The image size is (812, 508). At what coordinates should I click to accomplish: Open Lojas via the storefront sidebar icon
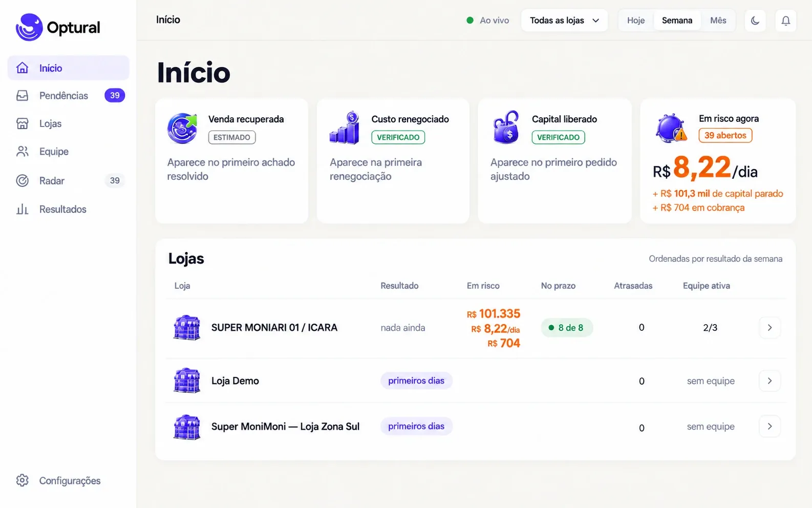click(x=22, y=123)
